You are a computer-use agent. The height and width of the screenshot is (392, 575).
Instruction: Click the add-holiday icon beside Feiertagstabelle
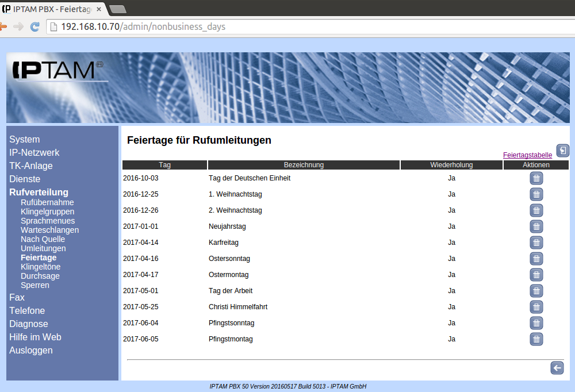(x=562, y=151)
